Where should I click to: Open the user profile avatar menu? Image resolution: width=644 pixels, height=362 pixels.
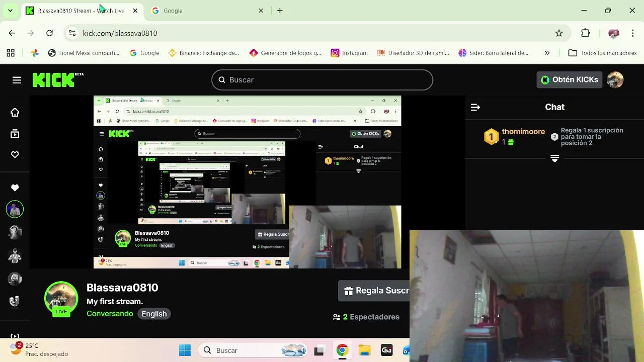pyautogui.click(x=615, y=79)
